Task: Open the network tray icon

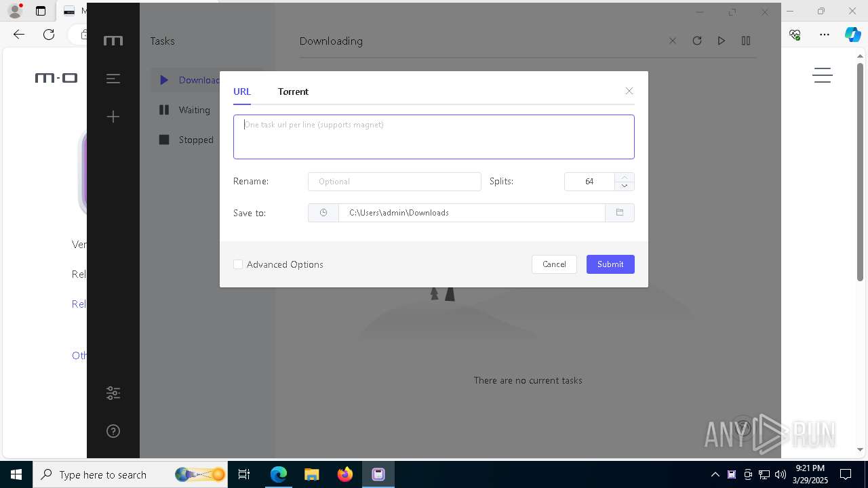Action: point(764,474)
